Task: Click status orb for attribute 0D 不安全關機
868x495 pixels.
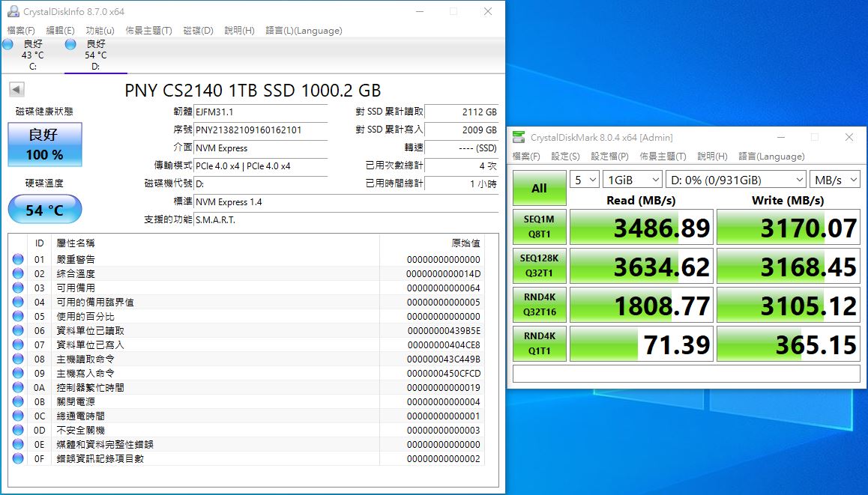Action: point(18,430)
